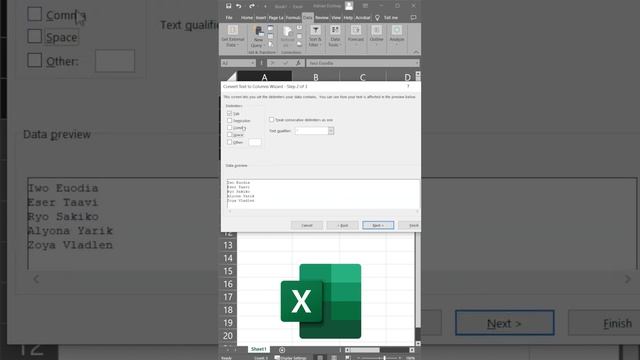The height and width of the screenshot is (360, 640).
Task: Click the Select All corner triangle
Action: pyautogui.click(x=231, y=76)
